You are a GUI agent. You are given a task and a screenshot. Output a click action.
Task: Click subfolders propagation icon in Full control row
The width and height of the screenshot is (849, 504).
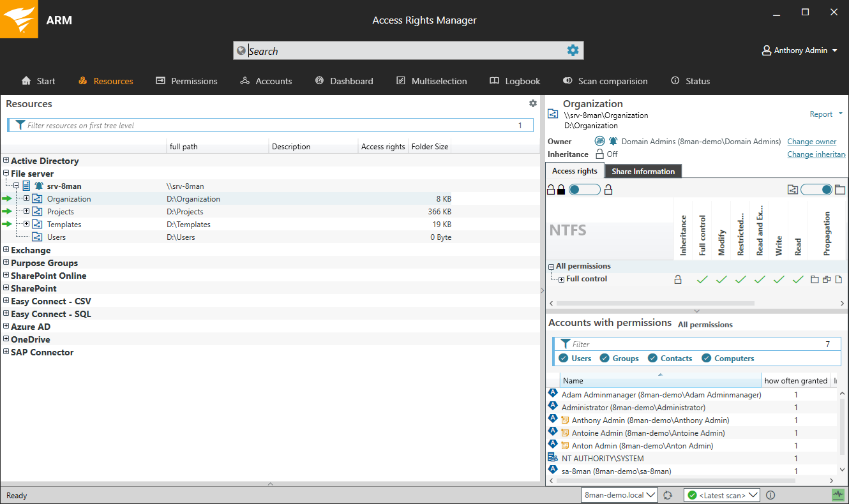pos(827,279)
